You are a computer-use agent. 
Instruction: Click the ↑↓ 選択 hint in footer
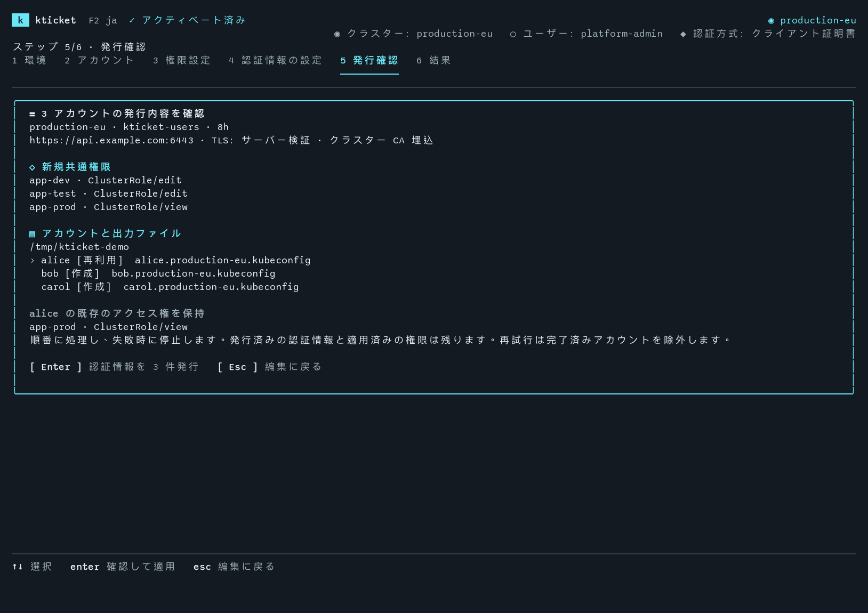coord(32,567)
